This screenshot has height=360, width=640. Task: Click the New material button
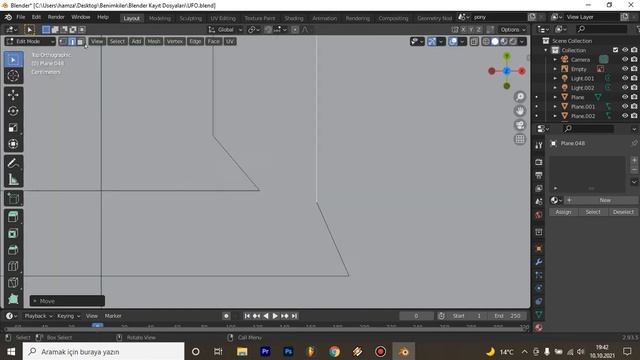pos(605,200)
